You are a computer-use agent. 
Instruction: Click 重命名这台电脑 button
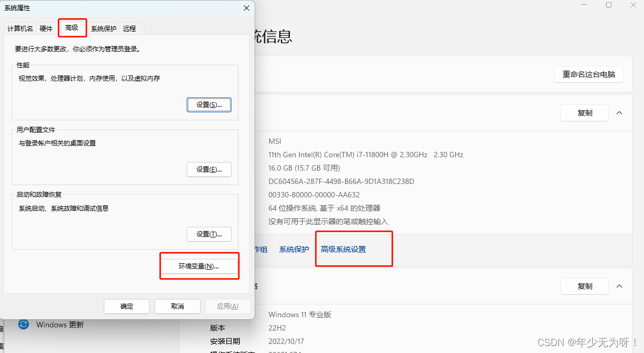(x=589, y=74)
